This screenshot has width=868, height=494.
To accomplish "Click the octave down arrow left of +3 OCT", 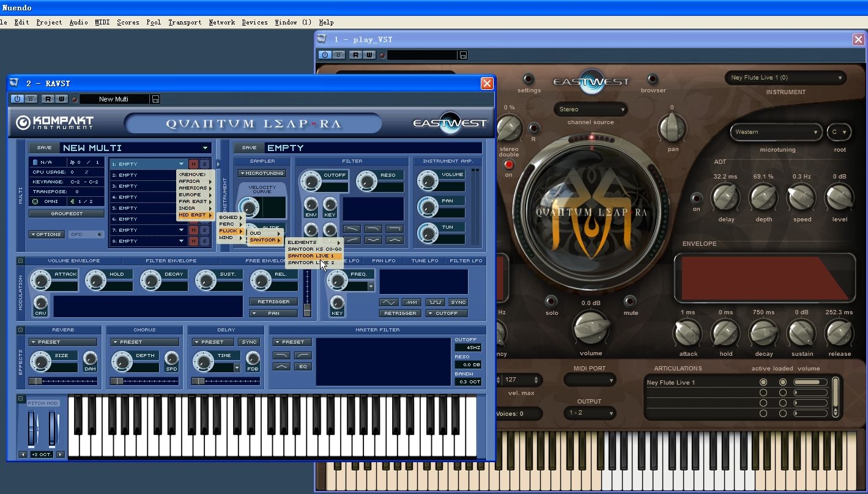I will (x=23, y=454).
